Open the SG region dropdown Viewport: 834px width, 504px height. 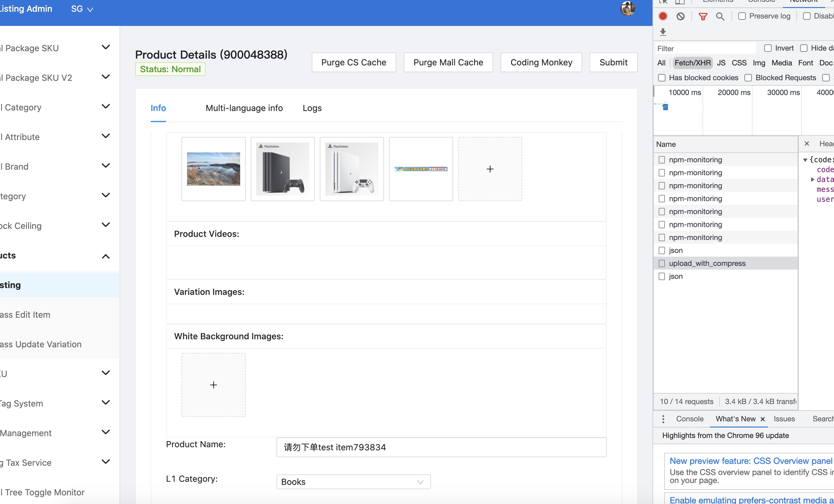82,9
